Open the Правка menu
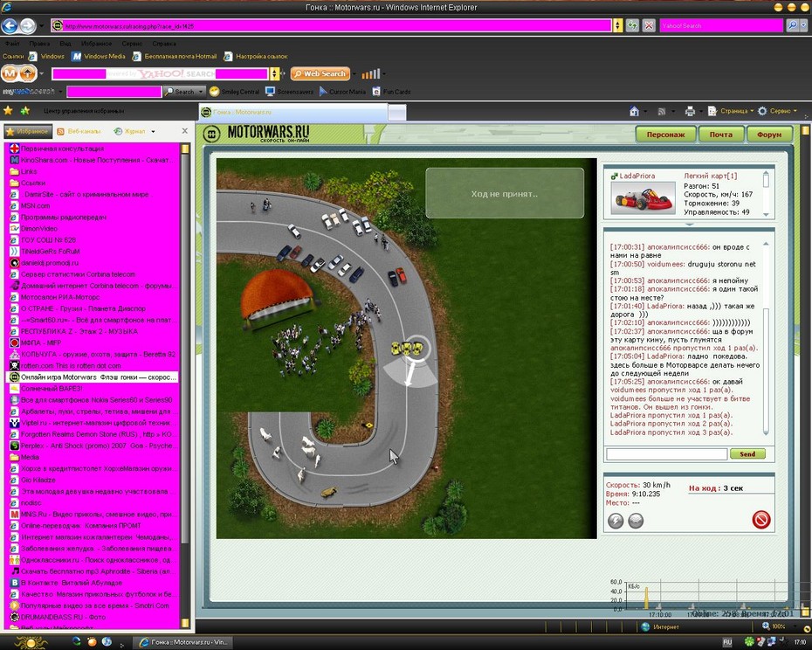Screen dimensions: 812x650 point(40,44)
